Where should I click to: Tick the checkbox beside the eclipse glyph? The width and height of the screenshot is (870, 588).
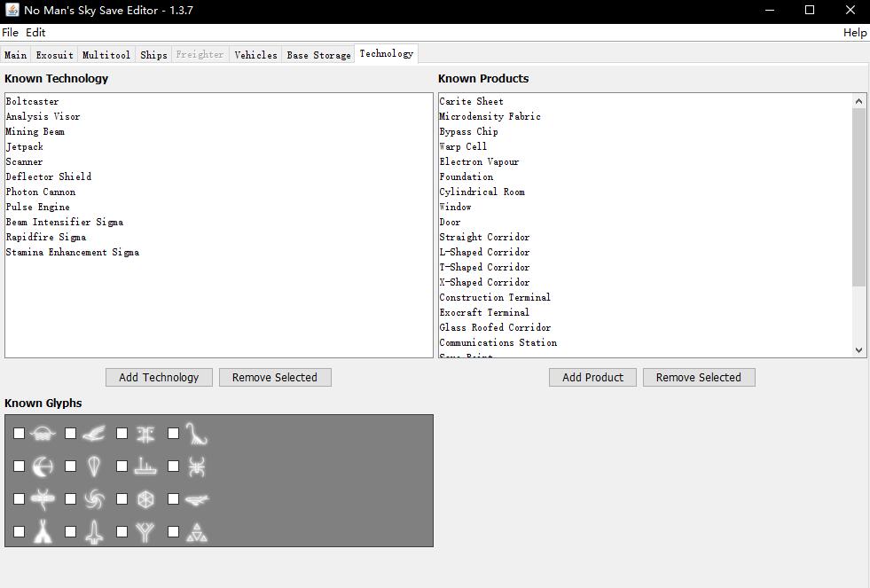19,466
